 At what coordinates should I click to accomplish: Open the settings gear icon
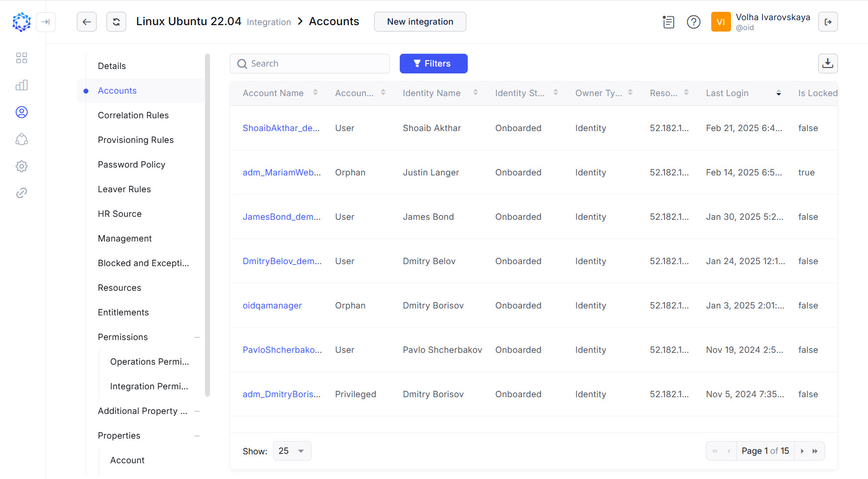[x=22, y=166]
